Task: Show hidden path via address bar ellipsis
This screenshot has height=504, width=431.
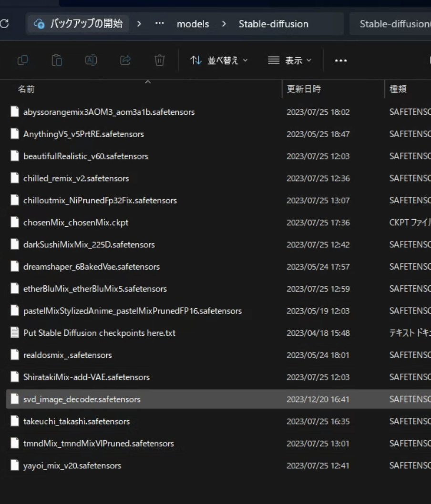Action: [x=160, y=23]
